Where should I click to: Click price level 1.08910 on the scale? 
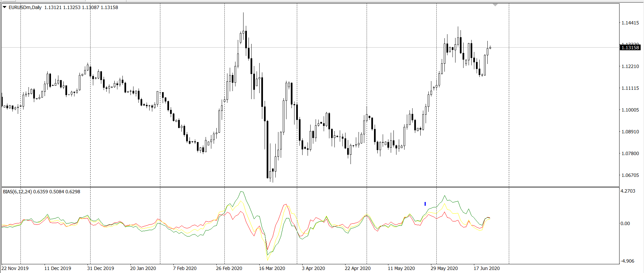[630, 132]
